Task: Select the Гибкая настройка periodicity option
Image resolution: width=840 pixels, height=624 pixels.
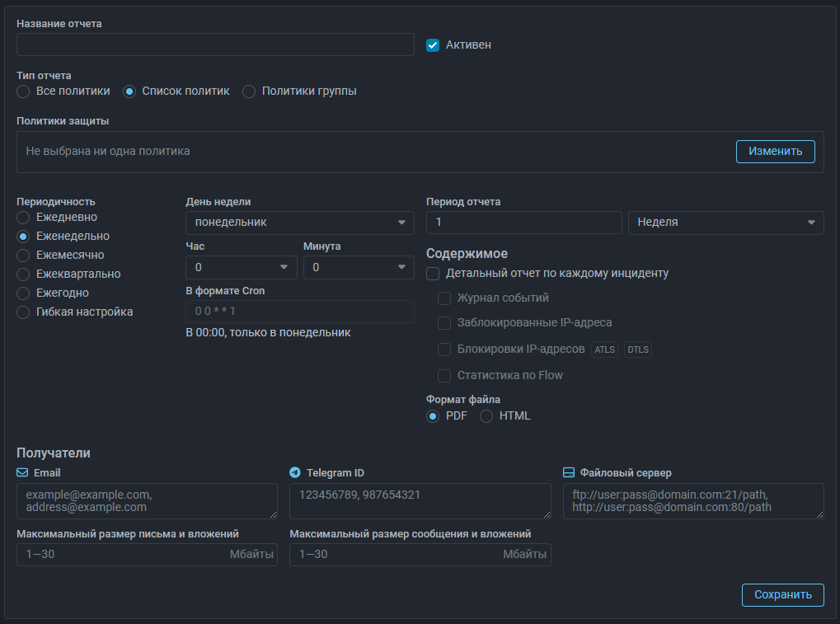Action: 23,312
